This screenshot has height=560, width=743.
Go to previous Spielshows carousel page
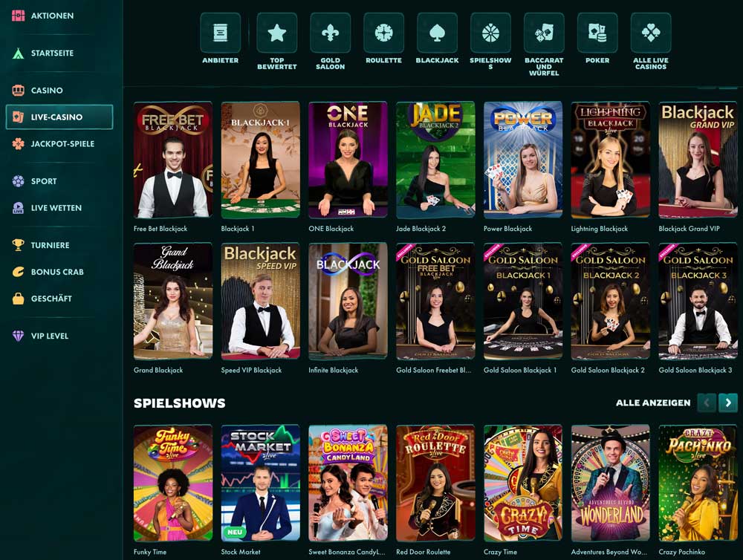(707, 403)
